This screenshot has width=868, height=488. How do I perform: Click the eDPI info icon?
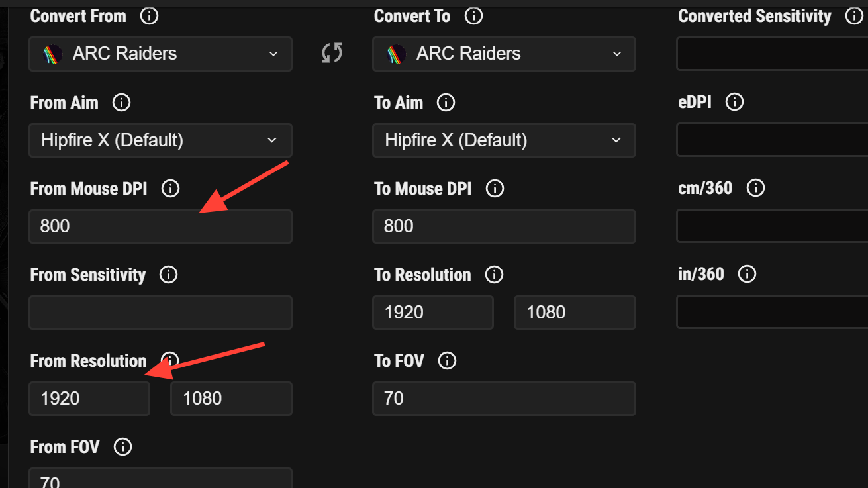click(735, 103)
